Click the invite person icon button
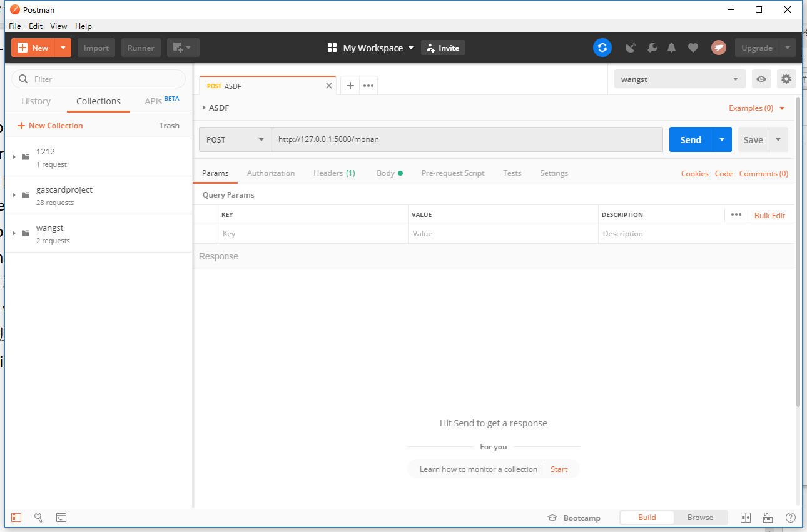Viewport: 807px width, 532px height. tap(431, 48)
